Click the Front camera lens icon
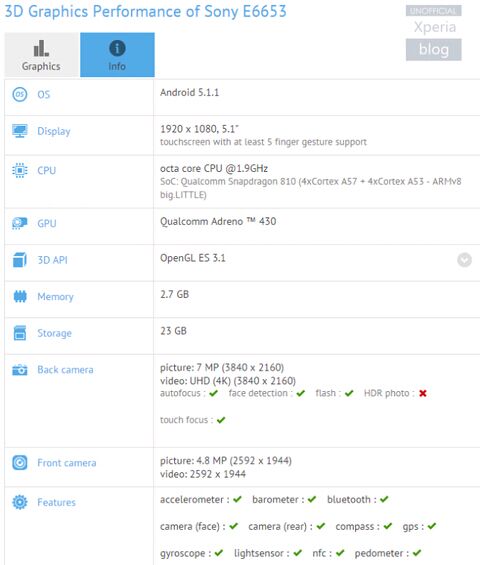Image resolution: width=480 pixels, height=565 pixels. pos(20,463)
